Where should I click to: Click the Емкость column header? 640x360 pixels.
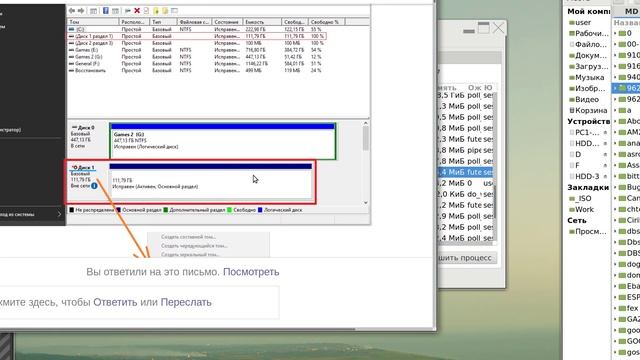[x=262, y=22]
